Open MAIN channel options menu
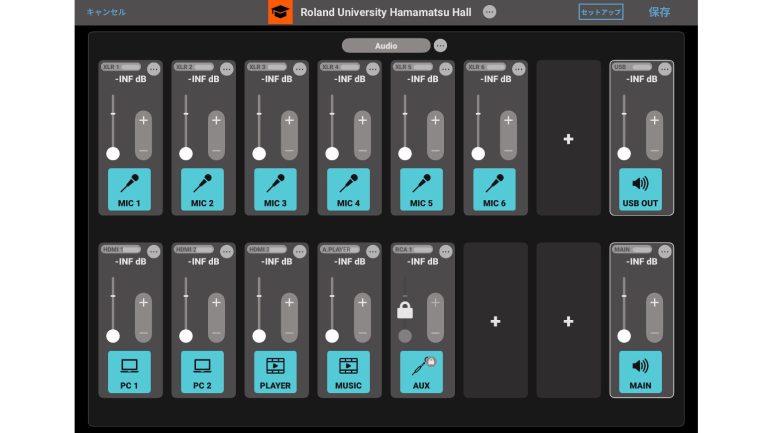The height and width of the screenshot is (433, 770). coord(665,252)
